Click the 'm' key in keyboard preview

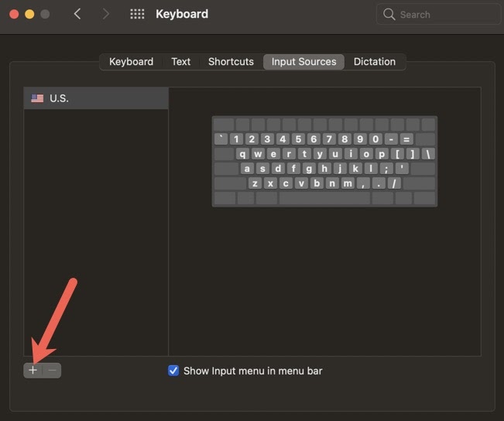pos(348,183)
